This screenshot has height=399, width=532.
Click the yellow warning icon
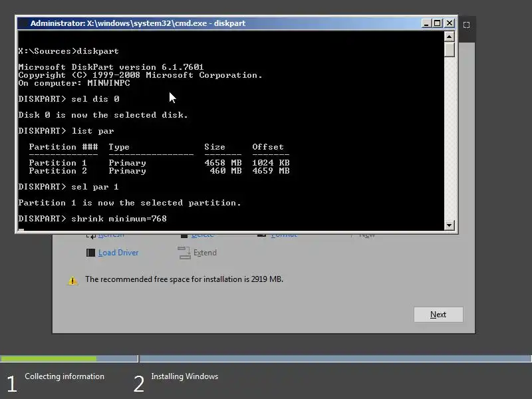[72, 280]
